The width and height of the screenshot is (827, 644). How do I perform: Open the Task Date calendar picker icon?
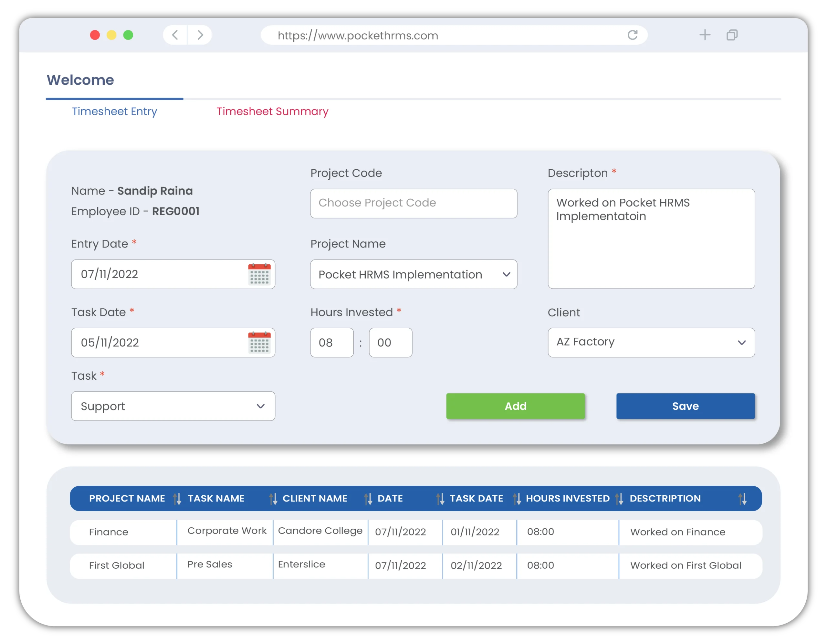pos(259,343)
